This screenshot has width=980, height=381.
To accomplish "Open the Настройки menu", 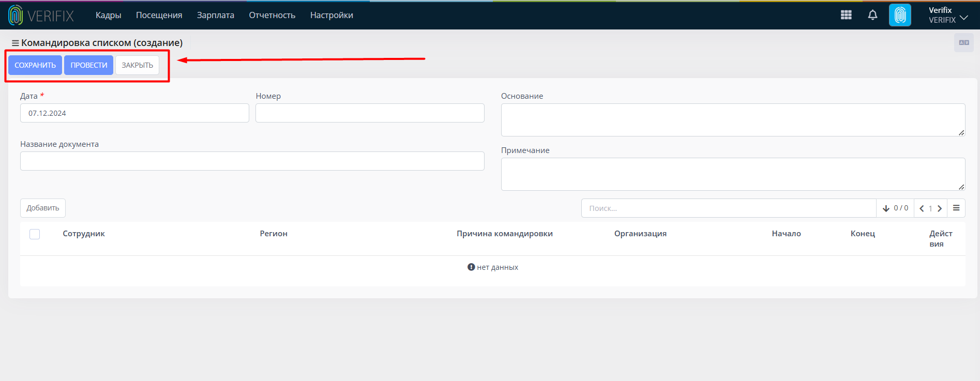I will (x=331, y=15).
